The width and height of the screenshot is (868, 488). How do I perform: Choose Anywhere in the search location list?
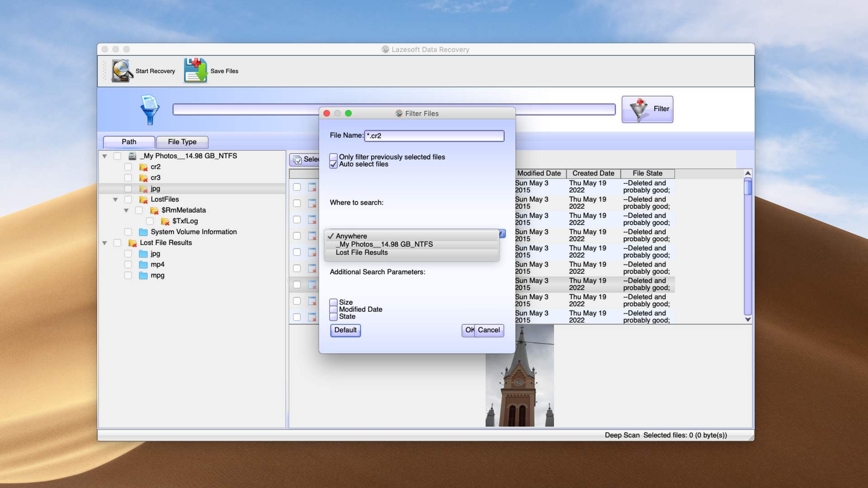point(411,236)
